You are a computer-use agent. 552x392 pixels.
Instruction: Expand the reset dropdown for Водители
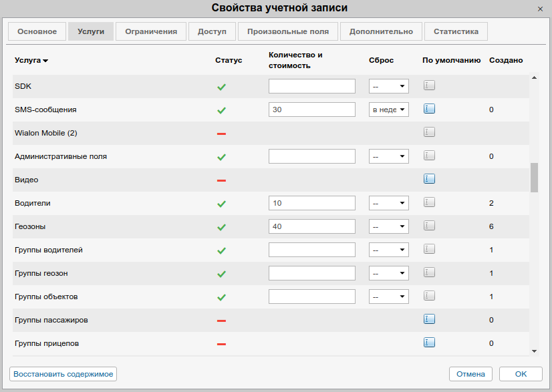[x=389, y=203]
